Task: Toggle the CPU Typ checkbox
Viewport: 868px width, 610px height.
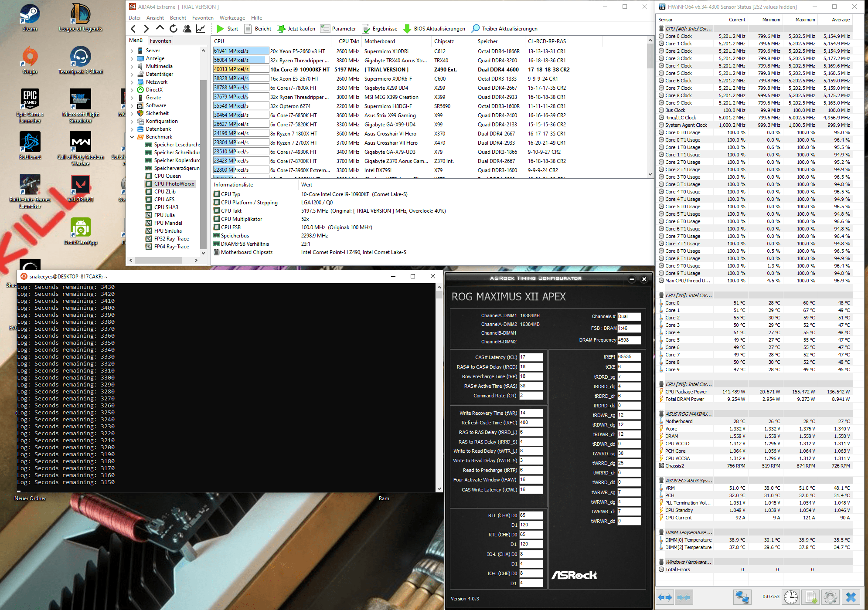Action: [x=217, y=194]
